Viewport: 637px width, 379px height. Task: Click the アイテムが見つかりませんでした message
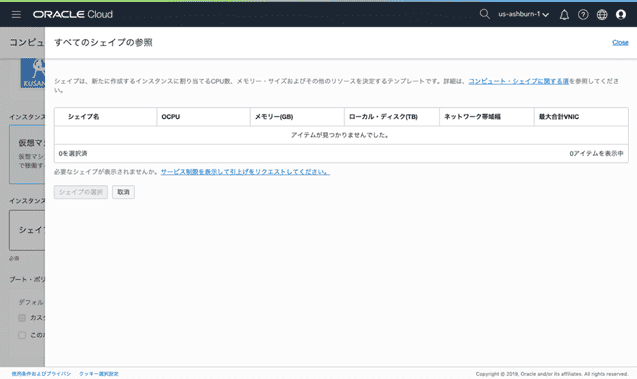(340, 135)
